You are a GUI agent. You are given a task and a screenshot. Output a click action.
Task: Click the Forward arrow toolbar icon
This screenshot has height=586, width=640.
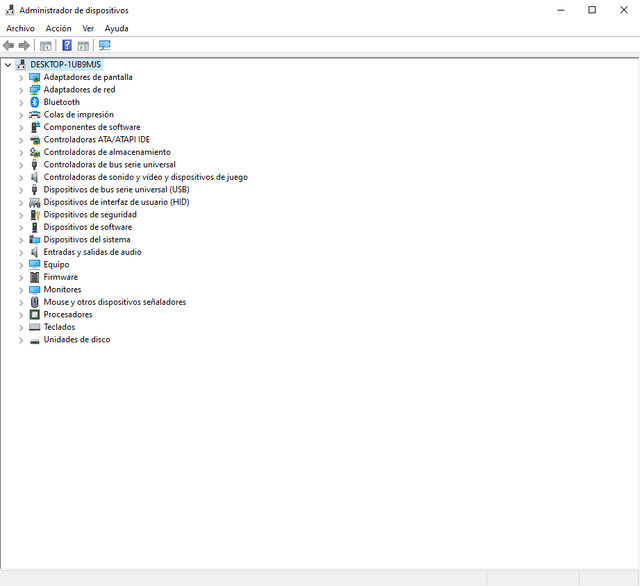tap(24, 45)
